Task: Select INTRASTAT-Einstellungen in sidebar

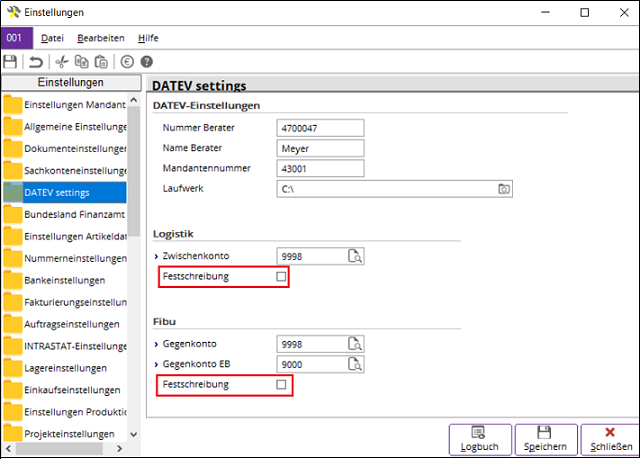Action: coord(65,346)
